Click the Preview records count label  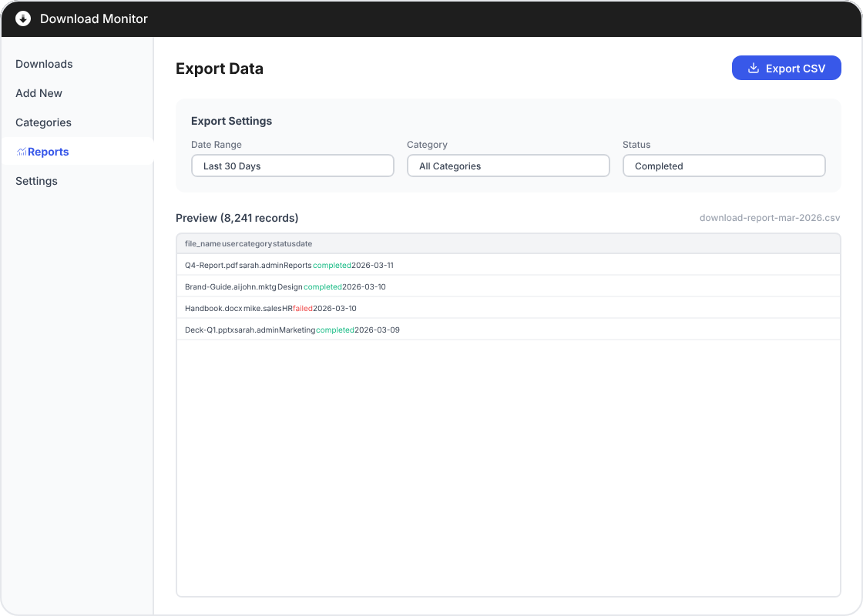tap(237, 218)
